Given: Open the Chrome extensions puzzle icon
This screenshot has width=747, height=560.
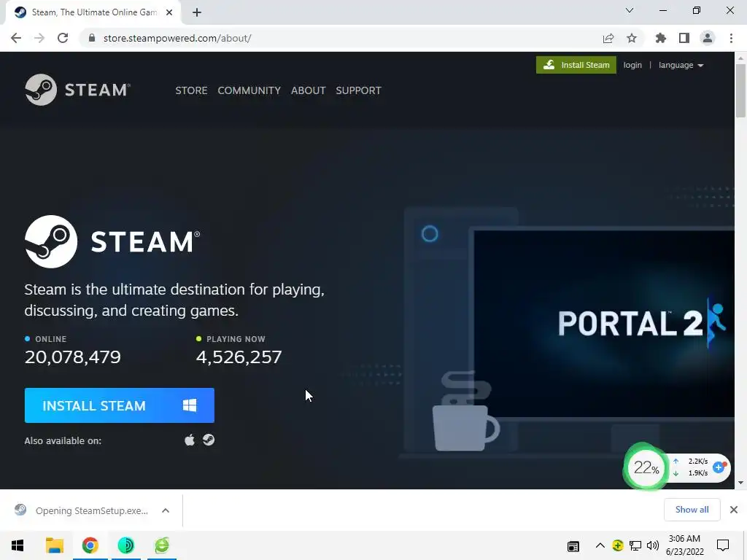Looking at the screenshot, I should tap(660, 38).
